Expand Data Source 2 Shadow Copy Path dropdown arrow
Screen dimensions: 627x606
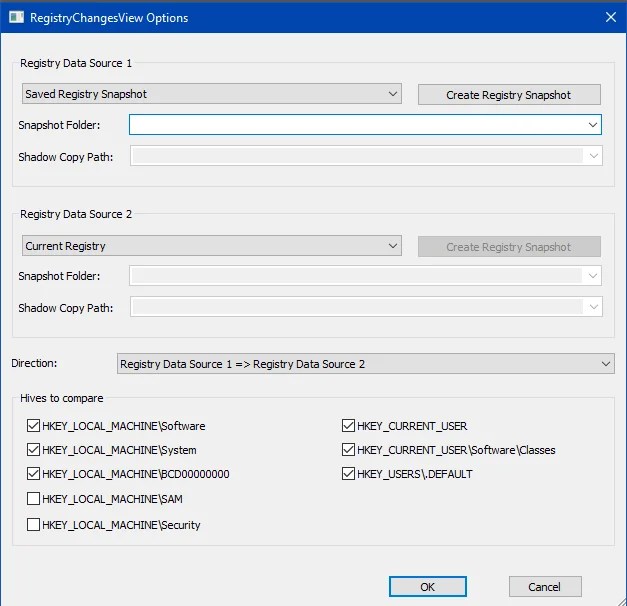coord(593,307)
